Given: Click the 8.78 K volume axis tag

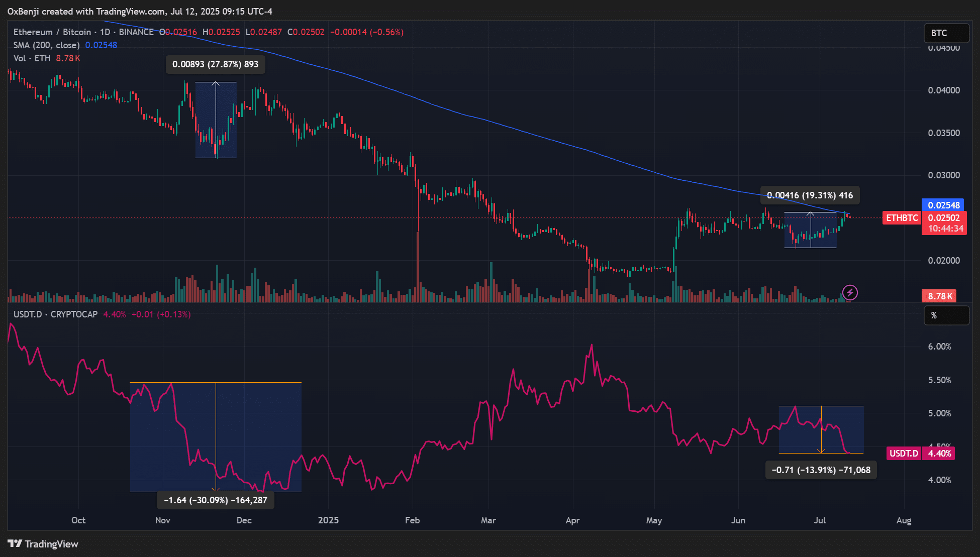Looking at the screenshot, I should [x=939, y=296].
